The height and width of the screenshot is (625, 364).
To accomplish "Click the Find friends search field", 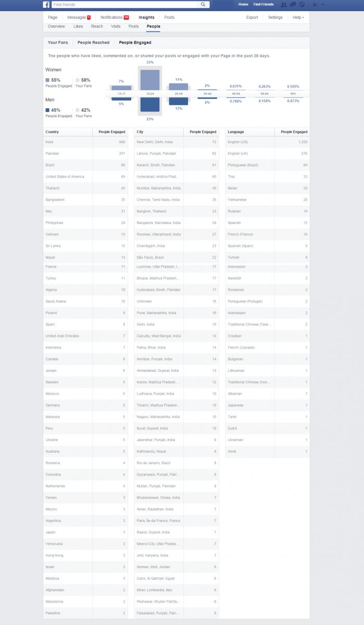I will pos(125,4).
